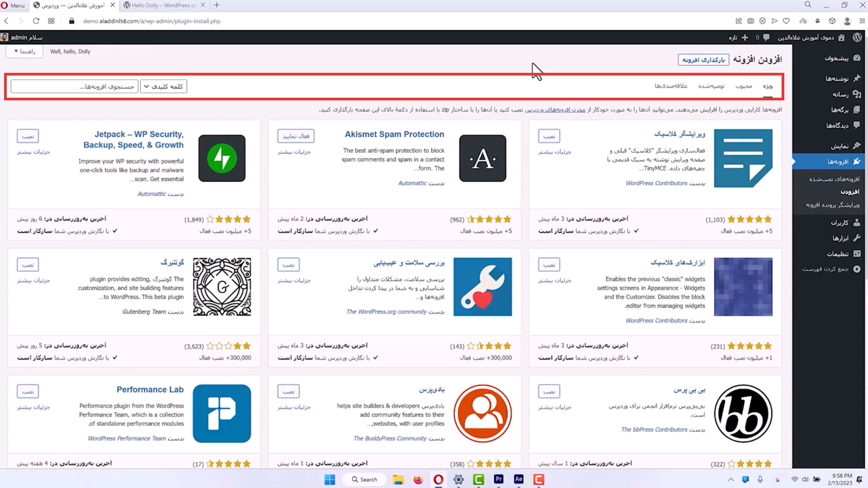Reload the page with the refresh icon

coord(36,21)
